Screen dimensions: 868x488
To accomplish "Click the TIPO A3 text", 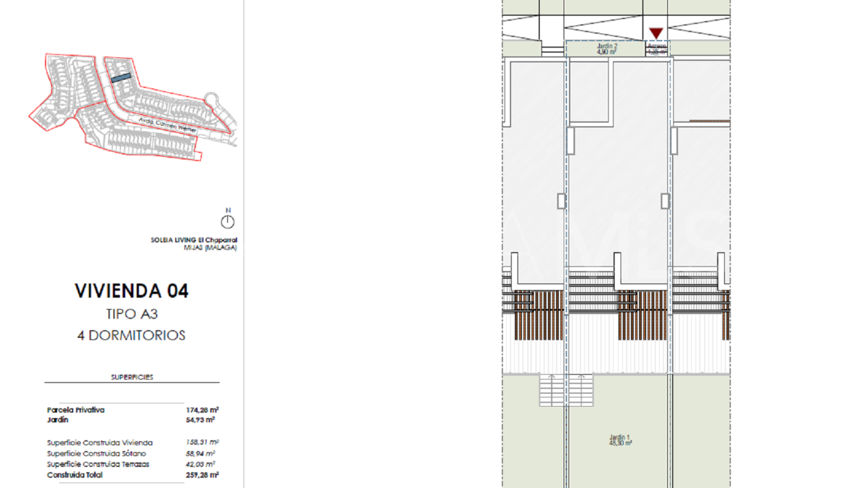I will [x=132, y=314].
